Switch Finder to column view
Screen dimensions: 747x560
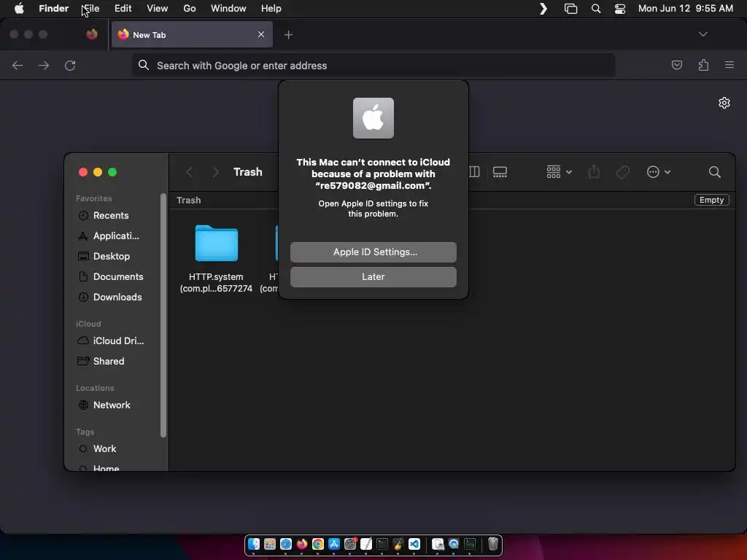pos(474,172)
